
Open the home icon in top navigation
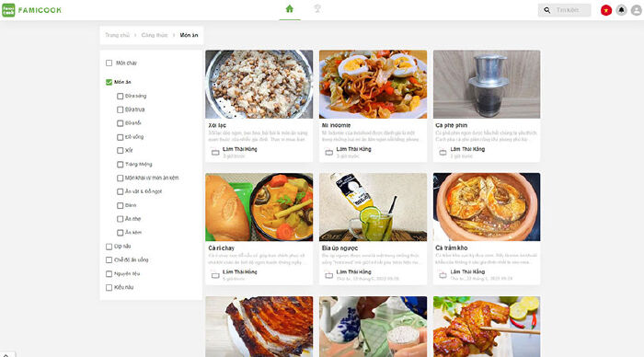[290, 9]
